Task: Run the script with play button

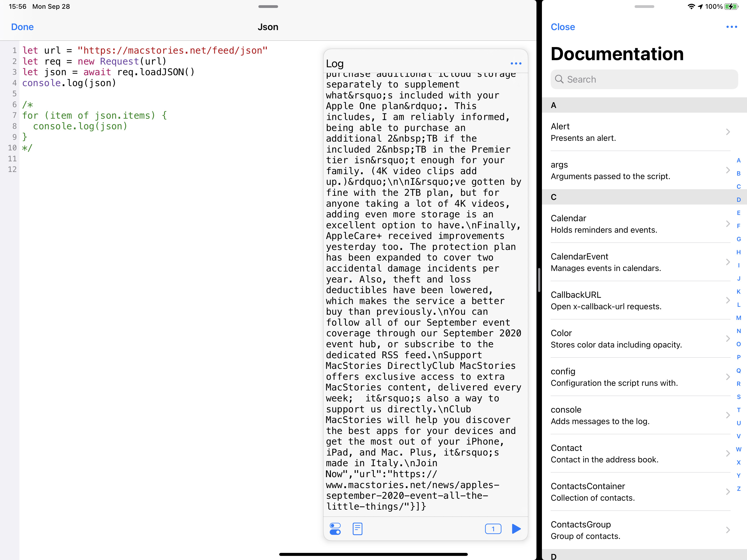Action: click(x=516, y=529)
